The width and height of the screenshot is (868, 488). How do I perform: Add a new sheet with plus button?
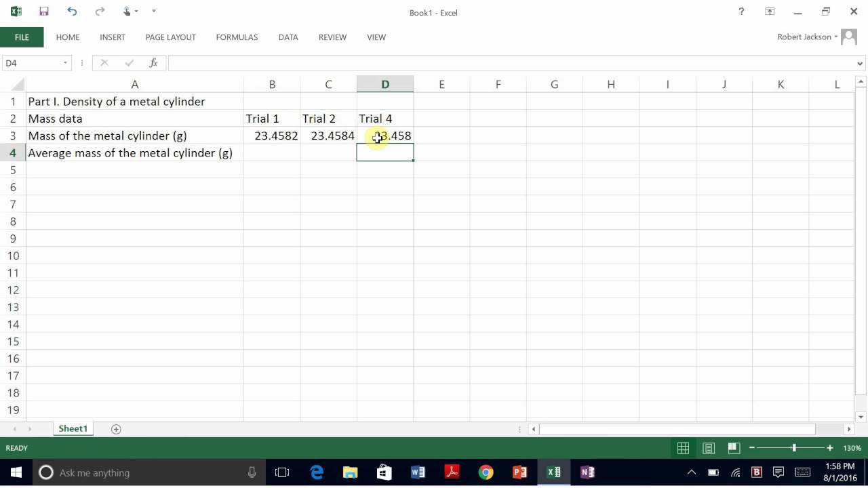click(116, 429)
